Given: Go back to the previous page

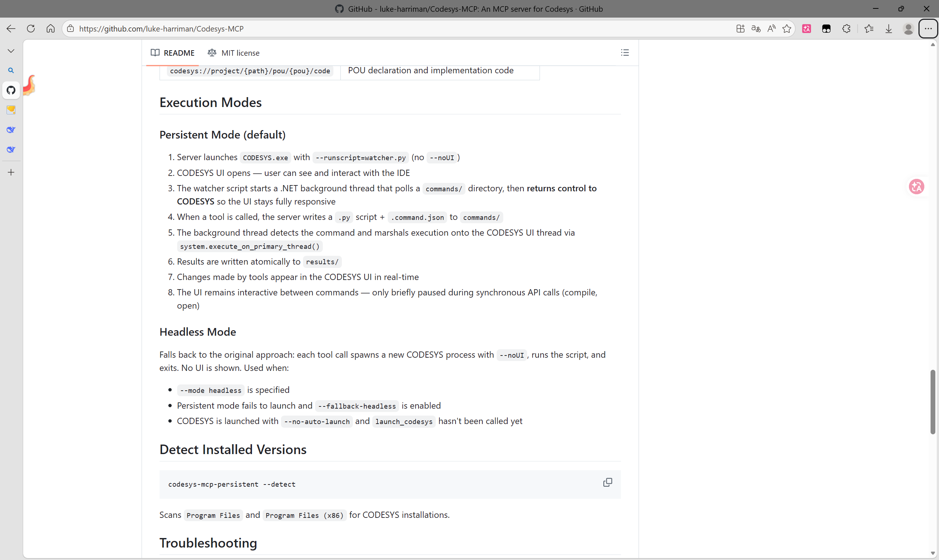Looking at the screenshot, I should click(x=11, y=29).
